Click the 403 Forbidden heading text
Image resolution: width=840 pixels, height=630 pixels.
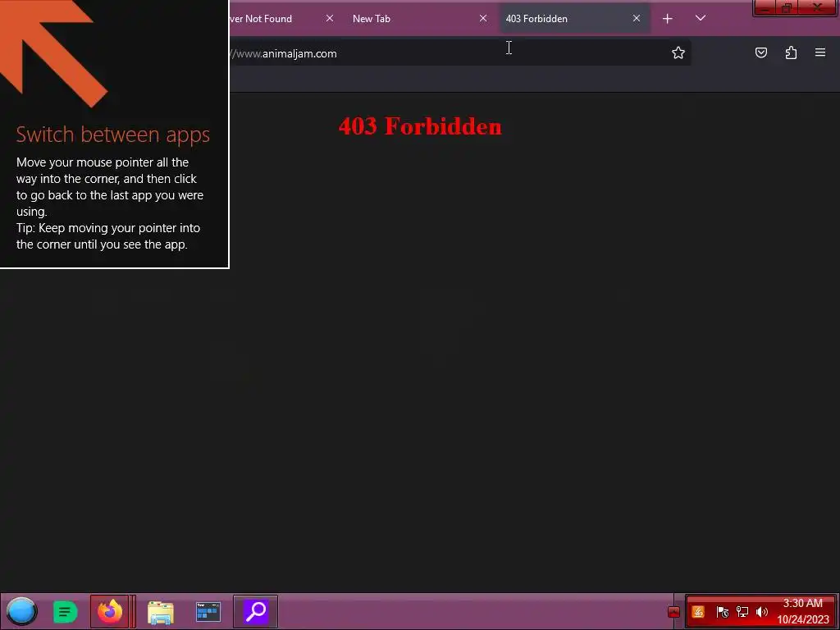point(420,126)
